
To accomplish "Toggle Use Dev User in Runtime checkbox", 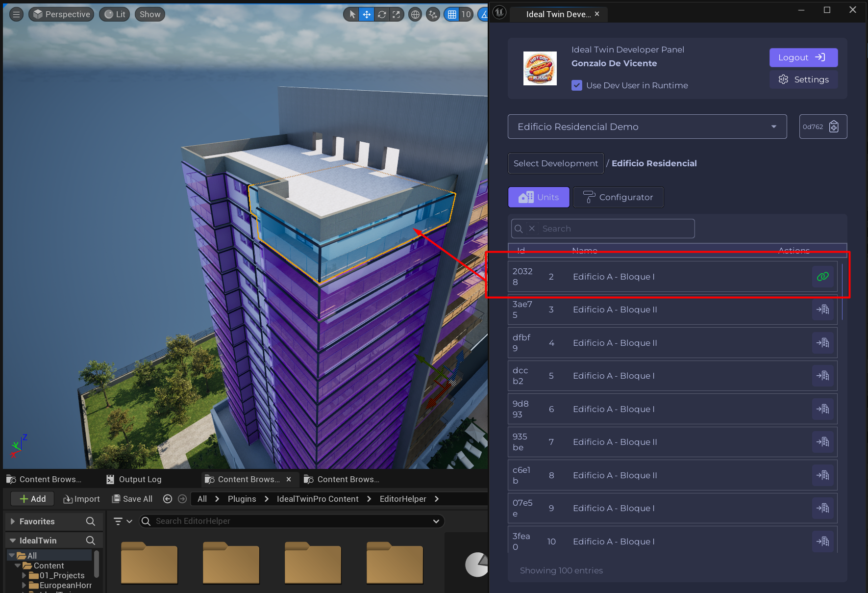I will pyautogui.click(x=577, y=85).
